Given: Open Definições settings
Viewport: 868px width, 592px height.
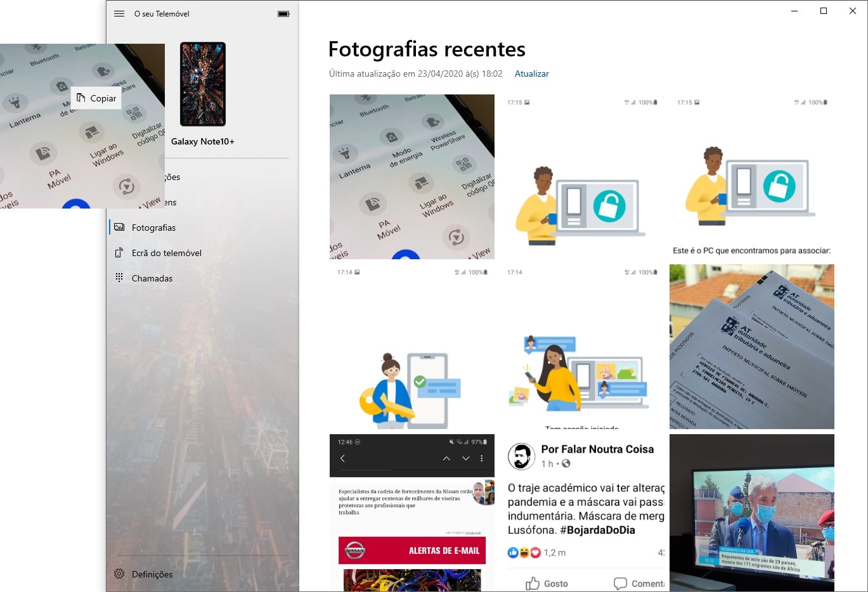Looking at the screenshot, I should pyautogui.click(x=203, y=574).
